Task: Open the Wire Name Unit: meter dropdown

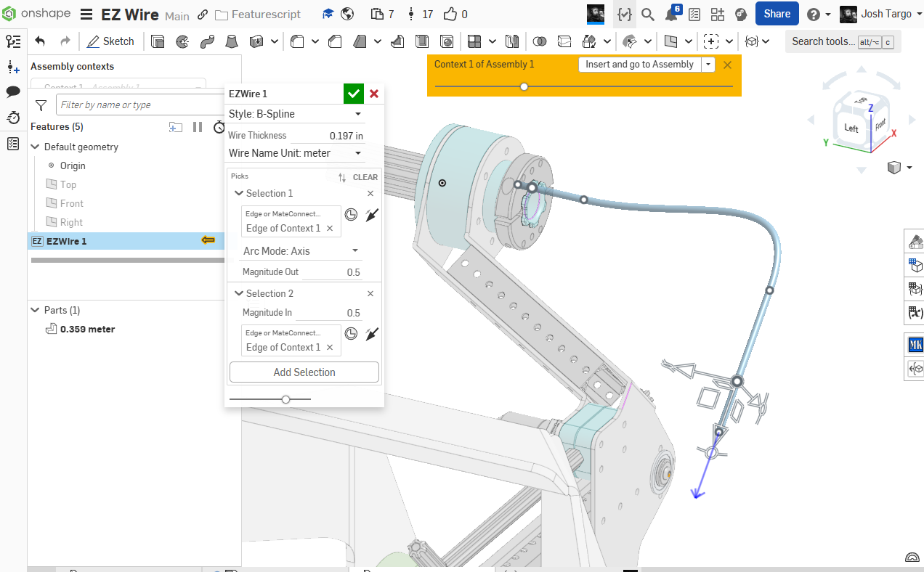Action: [295, 153]
